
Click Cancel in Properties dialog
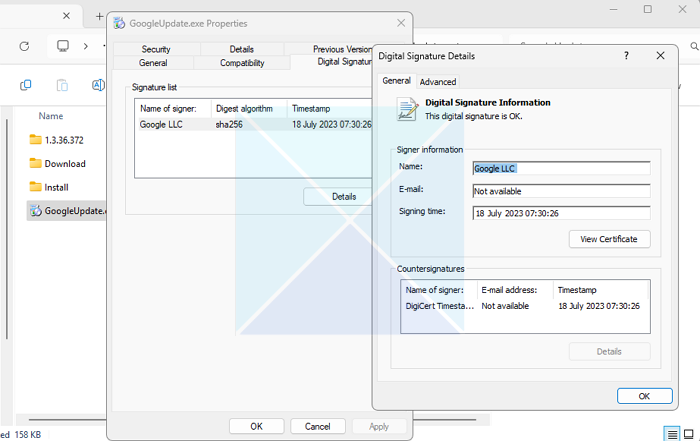point(318,426)
